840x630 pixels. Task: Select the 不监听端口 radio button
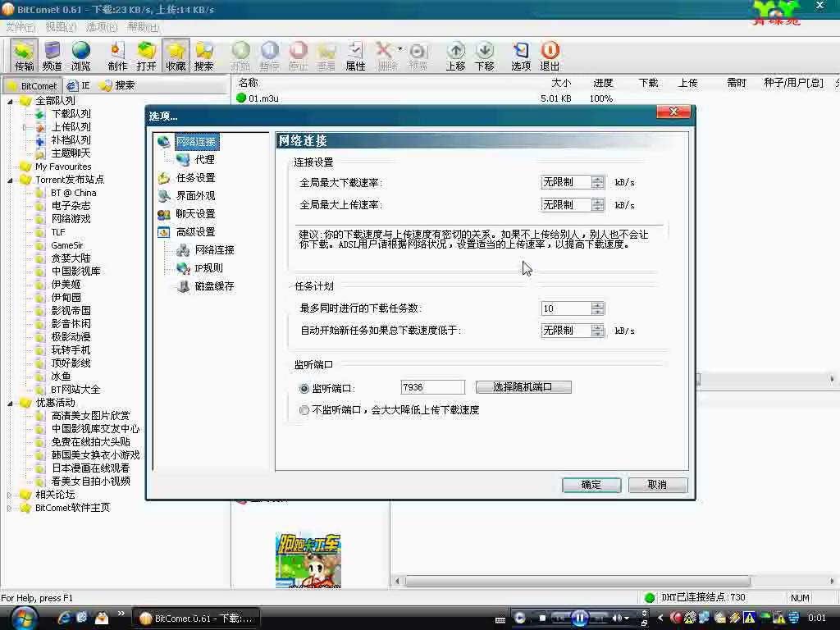(304, 410)
